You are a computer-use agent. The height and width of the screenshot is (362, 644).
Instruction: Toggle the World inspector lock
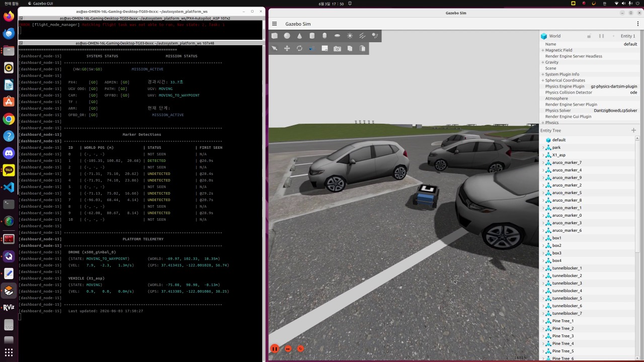589,36
